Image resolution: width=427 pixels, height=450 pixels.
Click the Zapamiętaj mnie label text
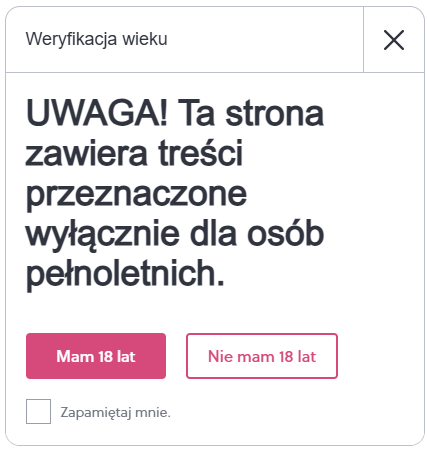pos(115,413)
